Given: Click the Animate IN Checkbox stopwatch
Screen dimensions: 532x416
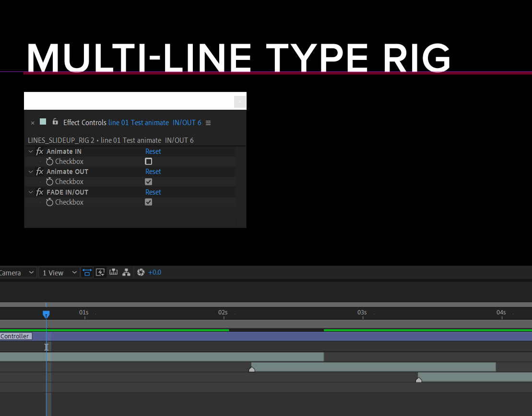Looking at the screenshot, I should 49,162.
